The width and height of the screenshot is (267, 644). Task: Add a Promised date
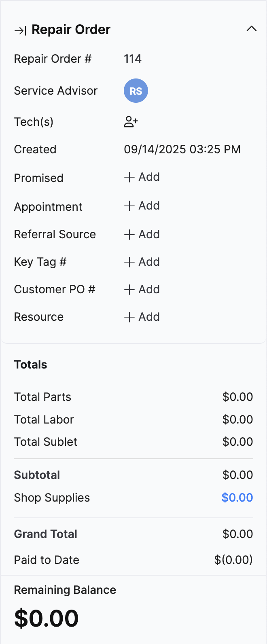142,177
